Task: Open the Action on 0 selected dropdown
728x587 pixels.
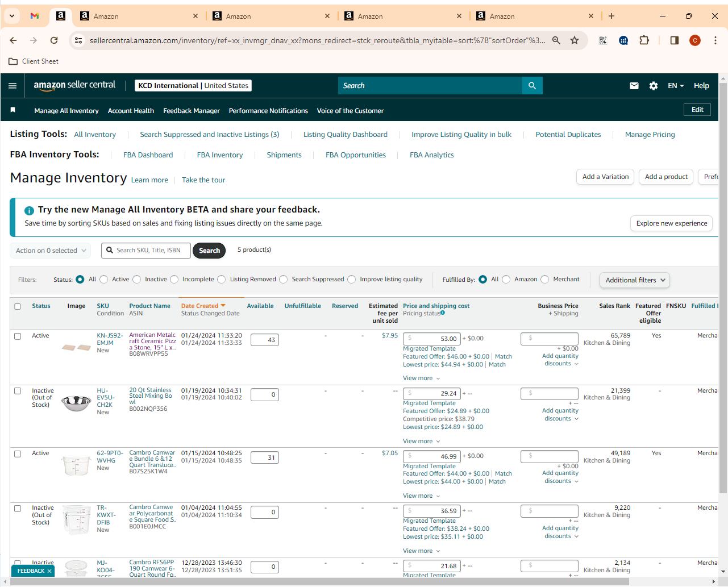Action: click(50, 251)
